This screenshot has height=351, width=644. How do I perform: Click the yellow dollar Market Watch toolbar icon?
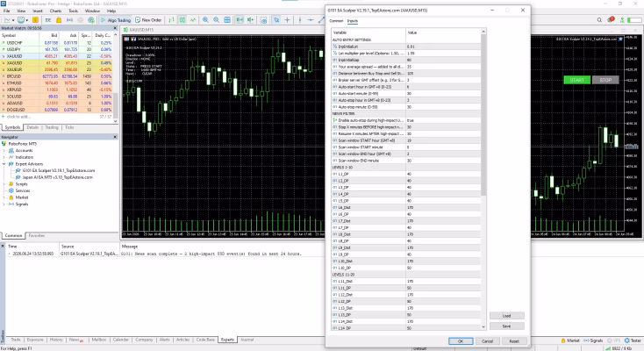point(35,19)
